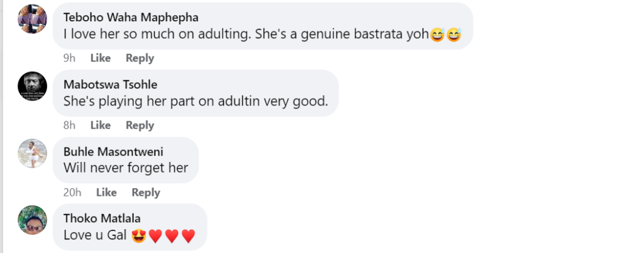
Task: Open Mabotswa Tsohle's profile picture
Action: [33, 86]
